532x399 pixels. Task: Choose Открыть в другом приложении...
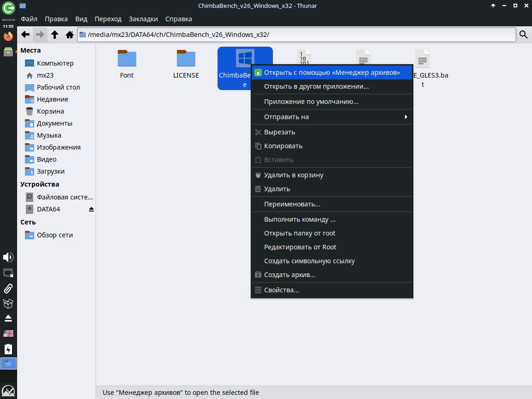pos(332,86)
